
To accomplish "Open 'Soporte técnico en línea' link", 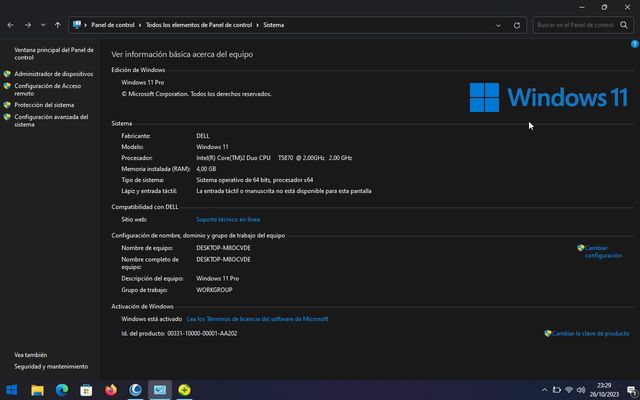I will coord(228,220).
